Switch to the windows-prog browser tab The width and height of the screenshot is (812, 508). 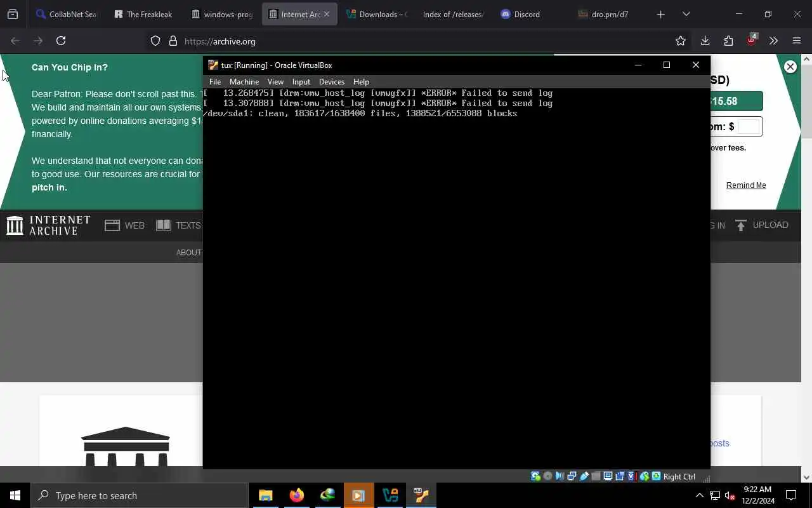pos(222,14)
